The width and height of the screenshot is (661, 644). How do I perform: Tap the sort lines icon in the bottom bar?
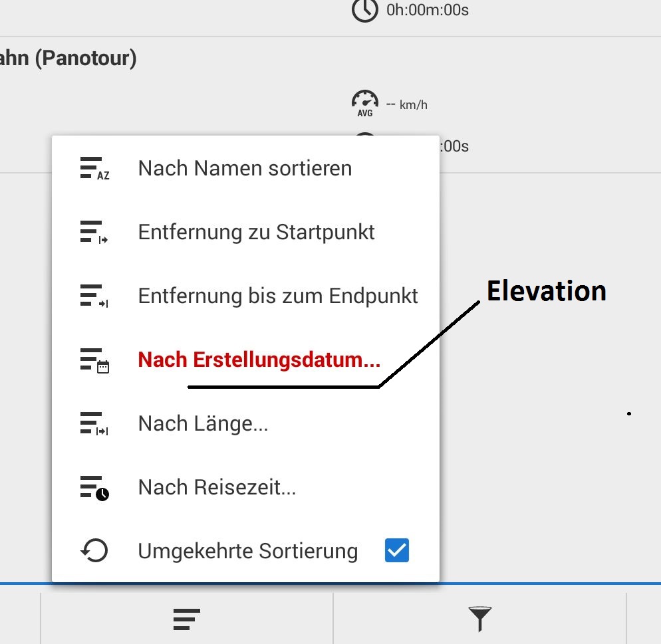tap(187, 619)
